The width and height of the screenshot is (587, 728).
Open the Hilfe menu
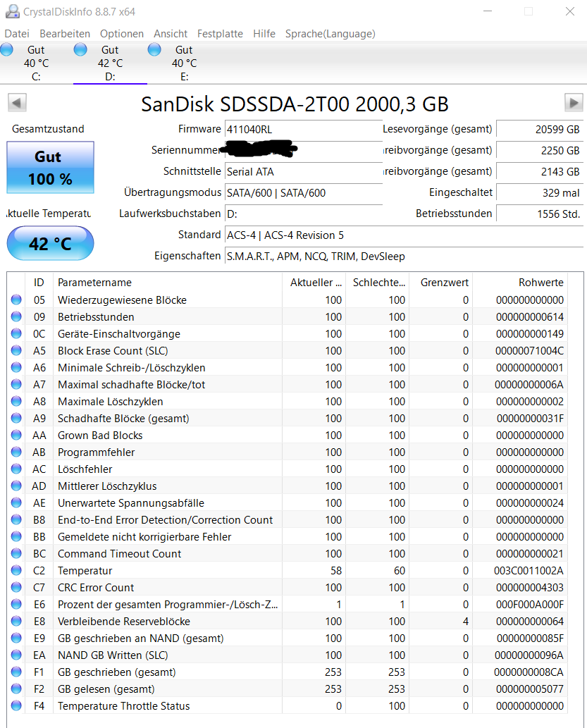(x=264, y=33)
